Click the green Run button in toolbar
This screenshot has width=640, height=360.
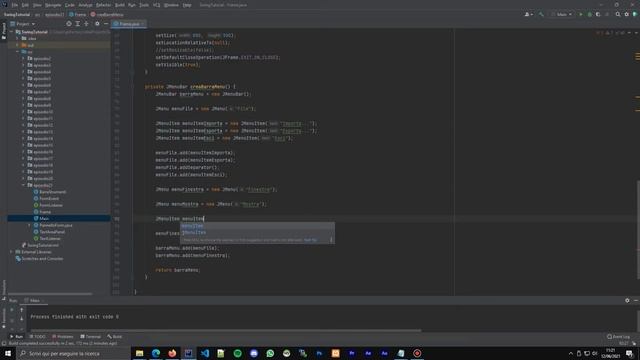tap(581, 14)
